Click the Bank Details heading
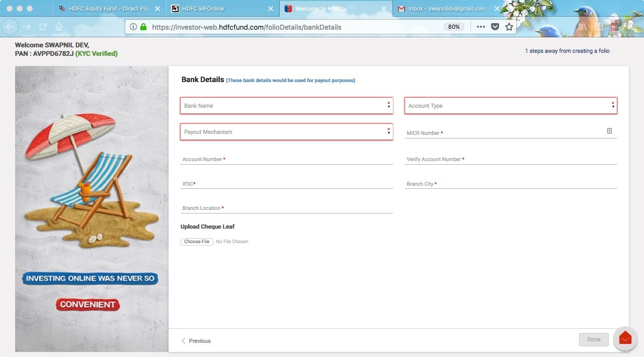 pyautogui.click(x=203, y=80)
